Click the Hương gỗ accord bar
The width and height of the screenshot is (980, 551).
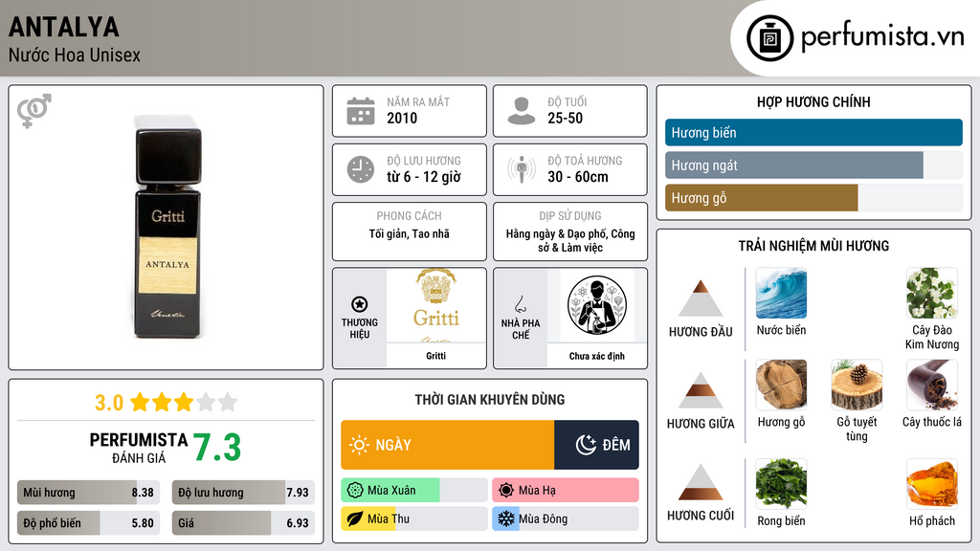tap(813, 198)
